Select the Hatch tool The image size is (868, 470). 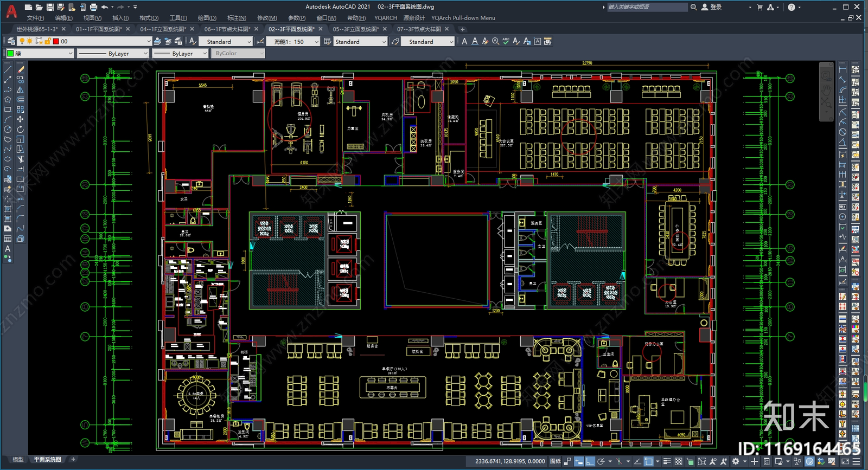tap(8, 209)
